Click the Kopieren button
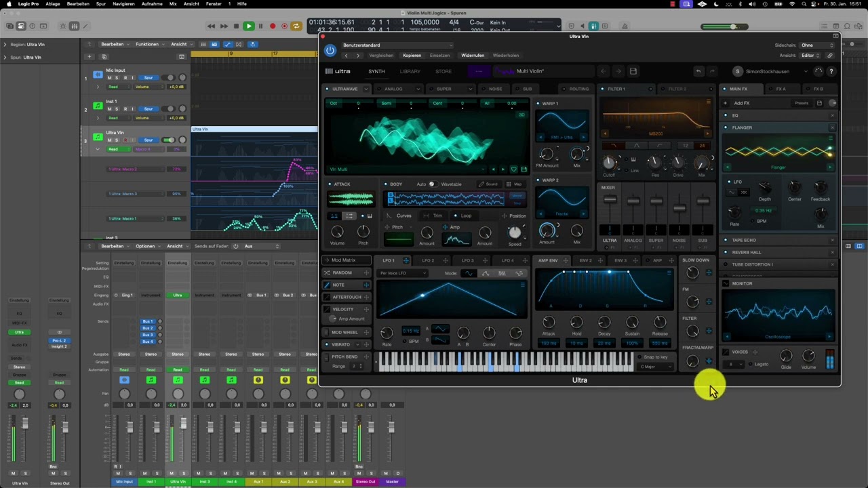Screen dimensions: 868x488 click(412, 56)
